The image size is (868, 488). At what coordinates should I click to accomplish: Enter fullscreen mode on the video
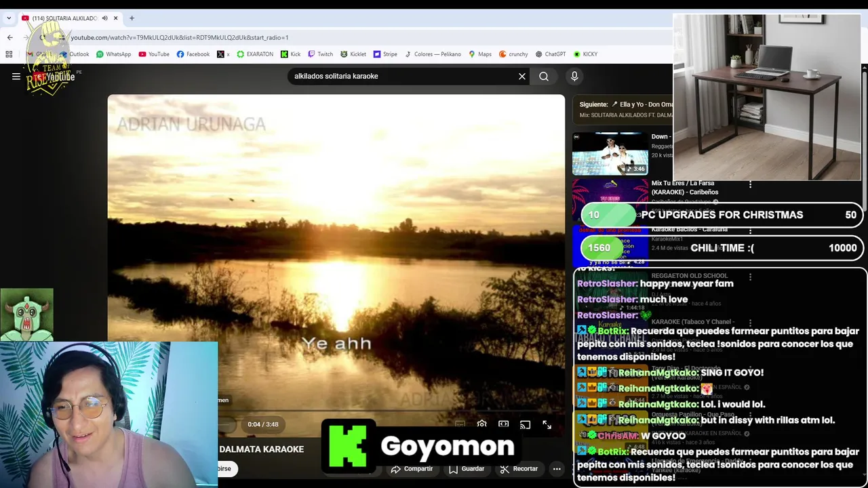coord(547,424)
